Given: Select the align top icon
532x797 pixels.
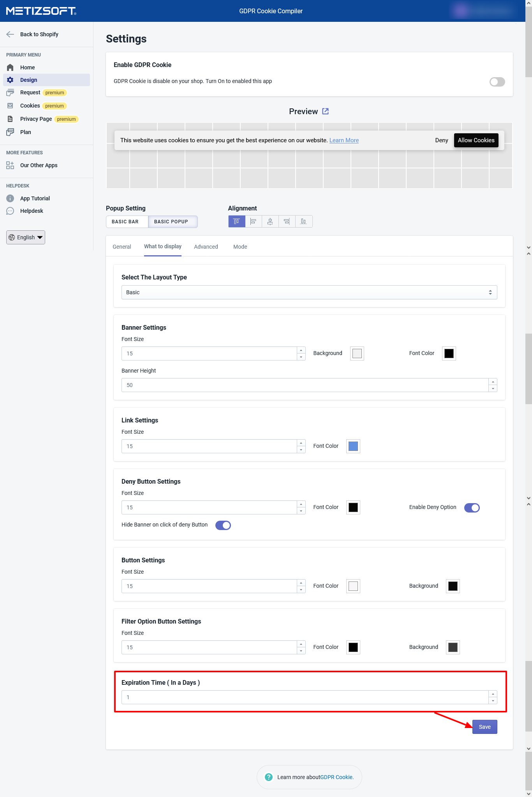Looking at the screenshot, I should [236, 221].
